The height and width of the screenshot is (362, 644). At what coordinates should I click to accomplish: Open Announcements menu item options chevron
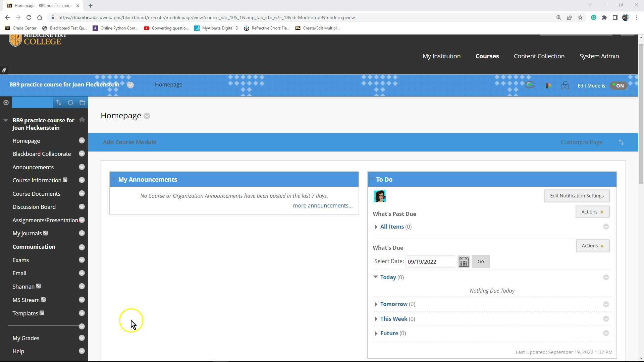point(82,167)
